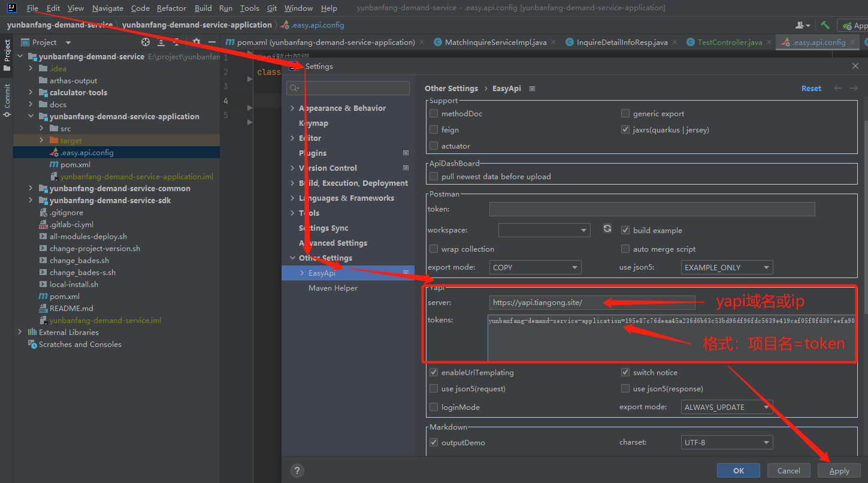
Task: Enable the feign support checkbox
Action: 434,129
